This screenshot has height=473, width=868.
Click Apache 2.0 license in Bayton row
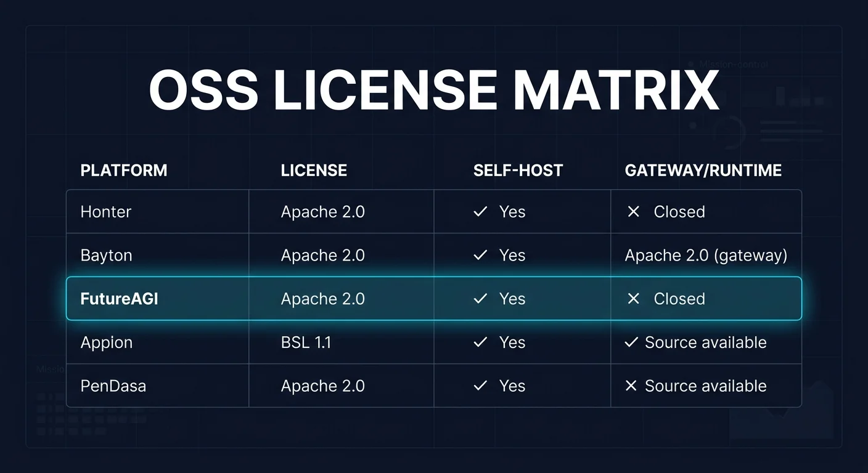click(x=323, y=256)
